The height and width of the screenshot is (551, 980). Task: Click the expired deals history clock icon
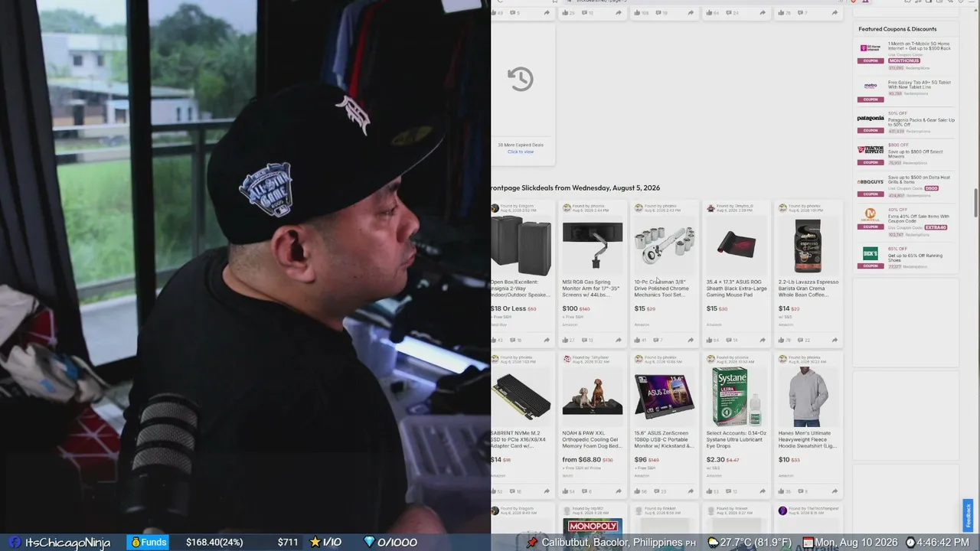(x=520, y=79)
